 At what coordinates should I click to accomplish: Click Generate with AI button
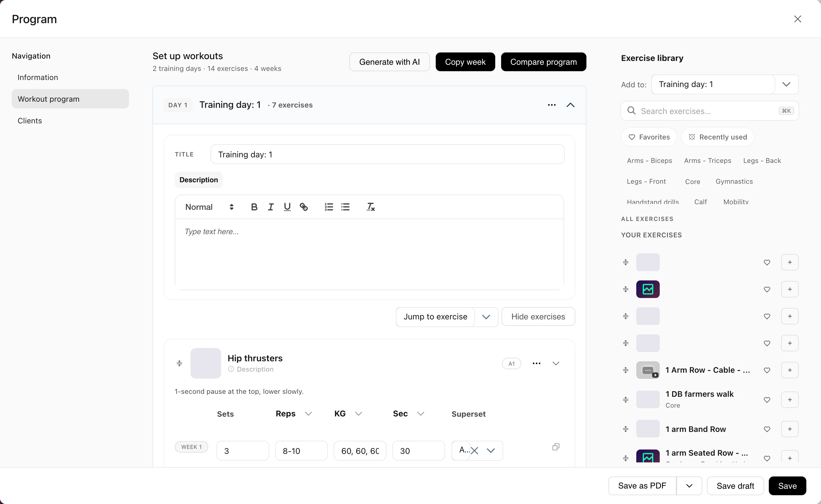pos(389,62)
